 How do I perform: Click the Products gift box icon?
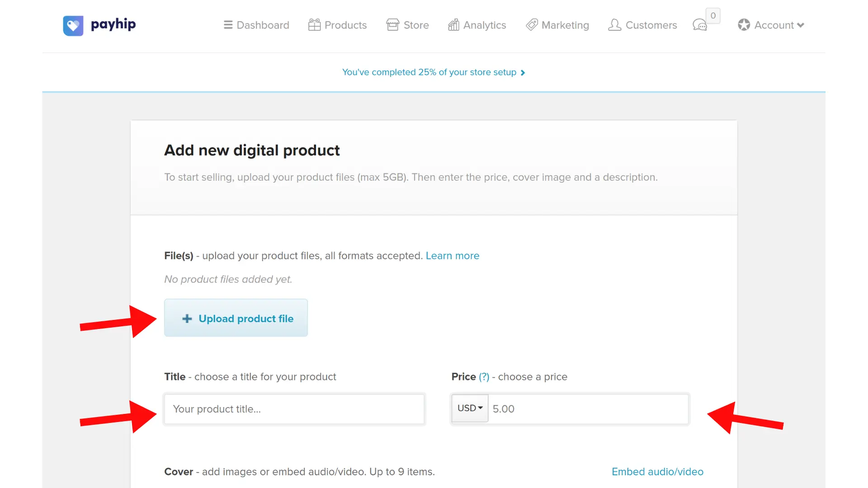click(x=314, y=25)
